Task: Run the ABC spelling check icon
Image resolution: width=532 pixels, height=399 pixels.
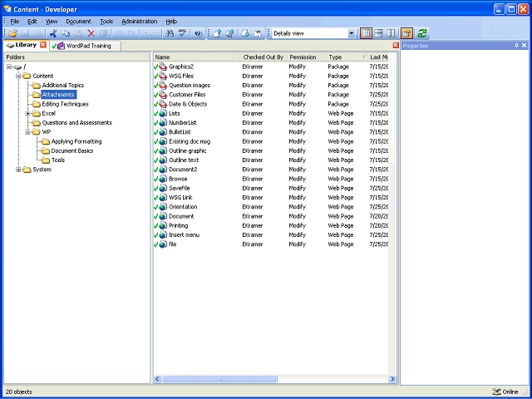Action: tap(182, 33)
